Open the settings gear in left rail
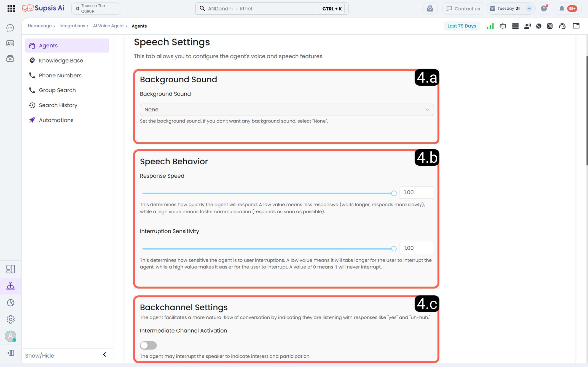The height and width of the screenshot is (367, 588). 10,319
